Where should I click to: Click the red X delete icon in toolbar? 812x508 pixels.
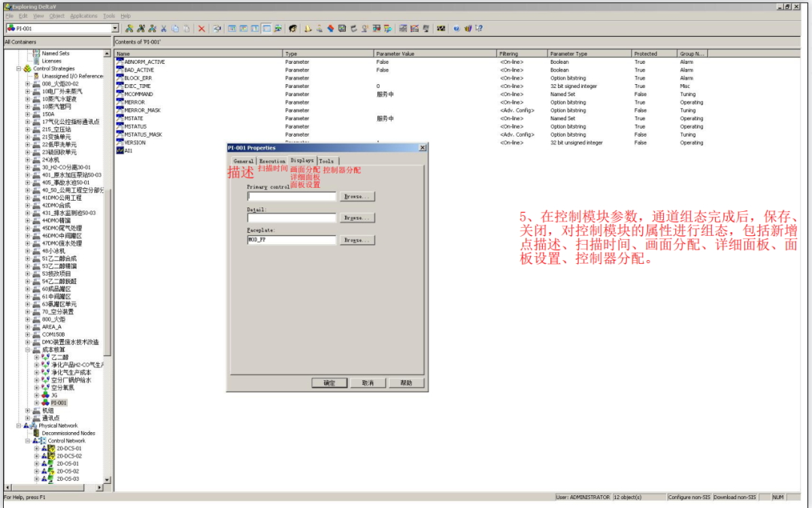coord(201,29)
